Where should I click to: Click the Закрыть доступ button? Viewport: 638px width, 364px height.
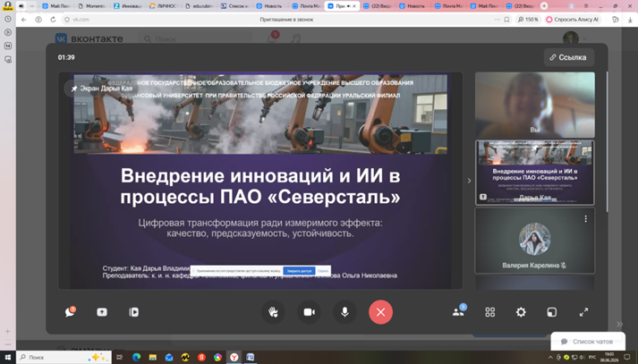tap(299, 271)
